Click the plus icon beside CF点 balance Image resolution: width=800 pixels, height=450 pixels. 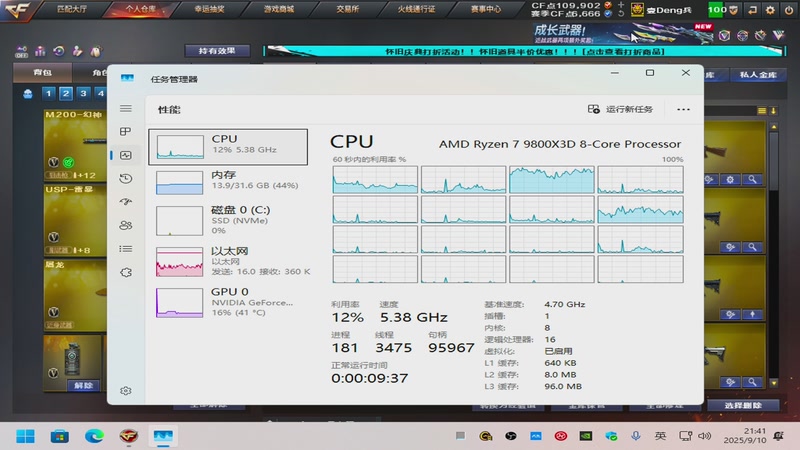coord(620,5)
